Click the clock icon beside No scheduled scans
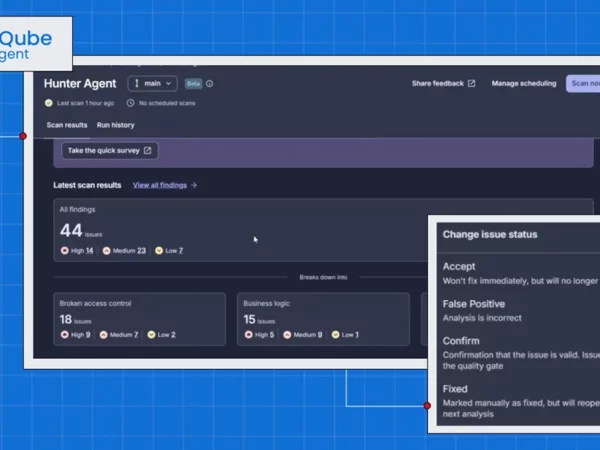The height and width of the screenshot is (450, 600). 130,103
